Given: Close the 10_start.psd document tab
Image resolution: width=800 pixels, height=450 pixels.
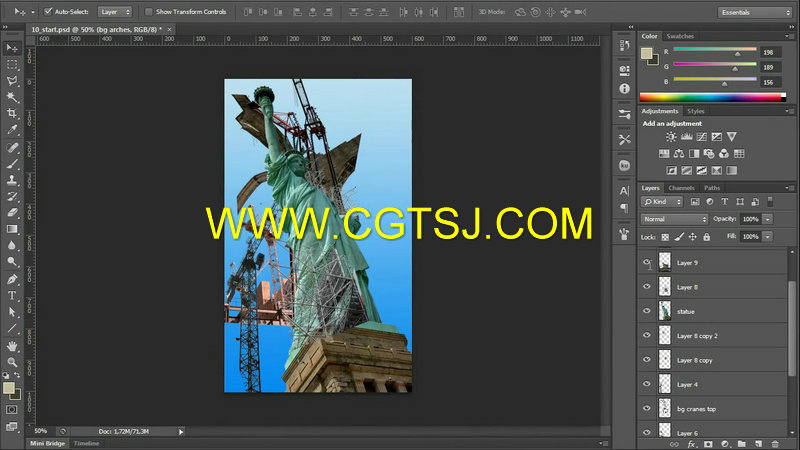Looking at the screenshot, I should (x=169, y=30).
